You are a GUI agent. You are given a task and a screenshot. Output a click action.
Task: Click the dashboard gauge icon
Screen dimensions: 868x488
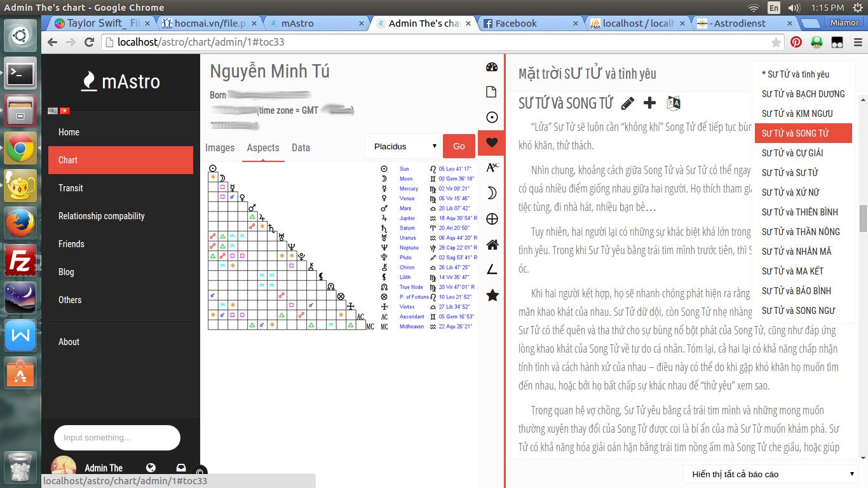click(491, 67)
